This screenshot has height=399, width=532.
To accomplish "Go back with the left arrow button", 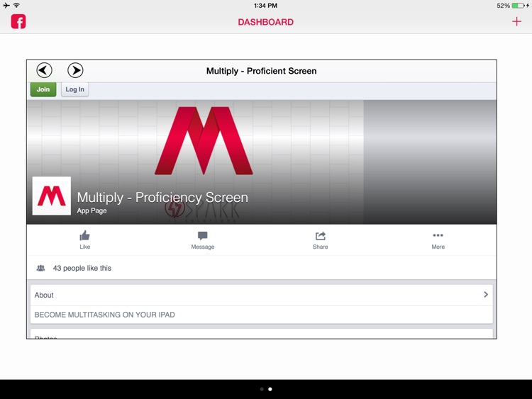I will [45, 70].
